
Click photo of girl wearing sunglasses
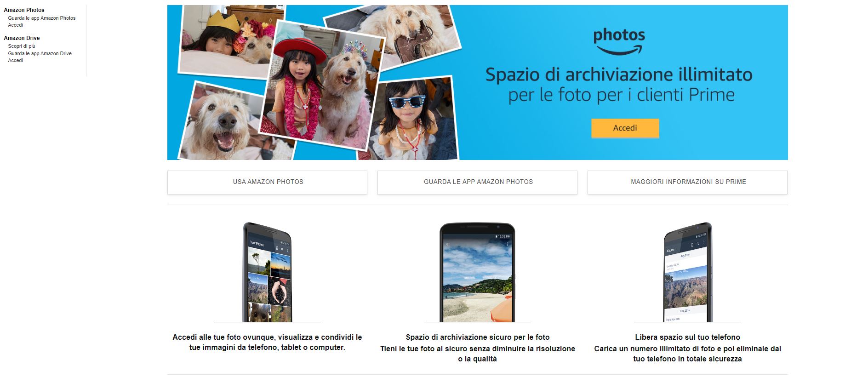pos(413,120)
